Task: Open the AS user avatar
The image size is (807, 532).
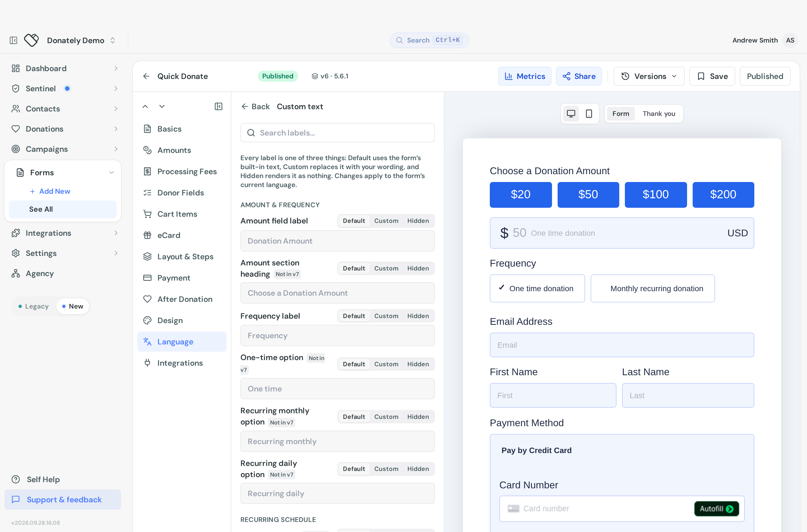Action: pos(790,40)
